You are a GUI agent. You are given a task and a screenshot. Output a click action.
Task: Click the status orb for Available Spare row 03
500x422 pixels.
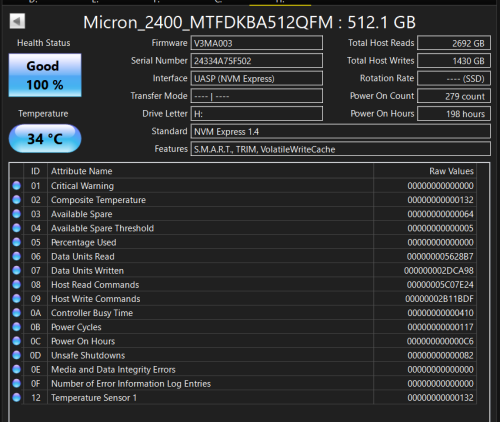[x=16, y=214]
